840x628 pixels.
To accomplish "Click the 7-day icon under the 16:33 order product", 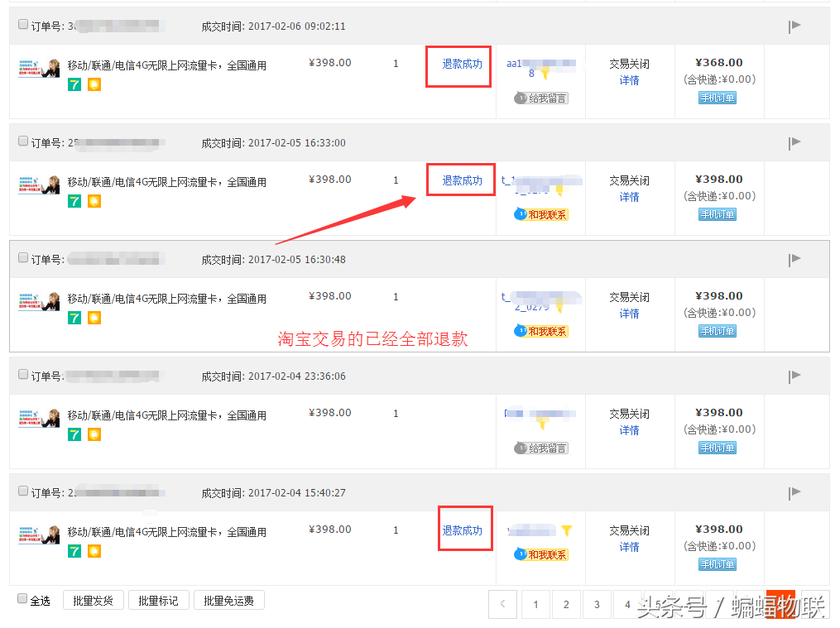I will pyautogui.click(x=74, y=201).
